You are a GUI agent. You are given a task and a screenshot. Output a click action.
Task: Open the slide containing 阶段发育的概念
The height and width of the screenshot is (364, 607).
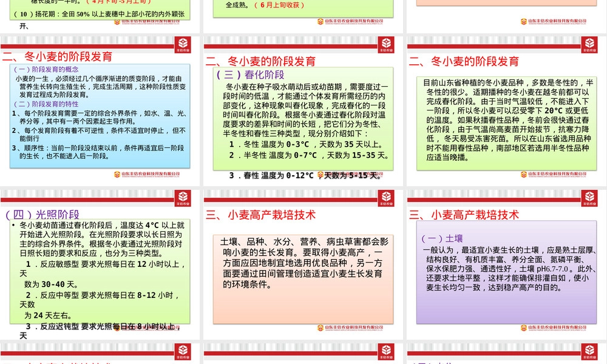click(100, 111)
